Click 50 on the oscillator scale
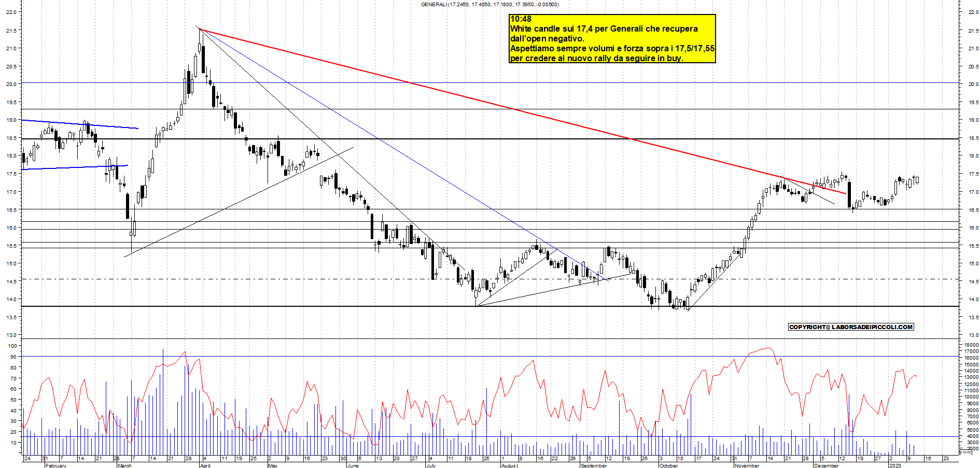This screenshot has height=468, width=980. tap(13, 400)
